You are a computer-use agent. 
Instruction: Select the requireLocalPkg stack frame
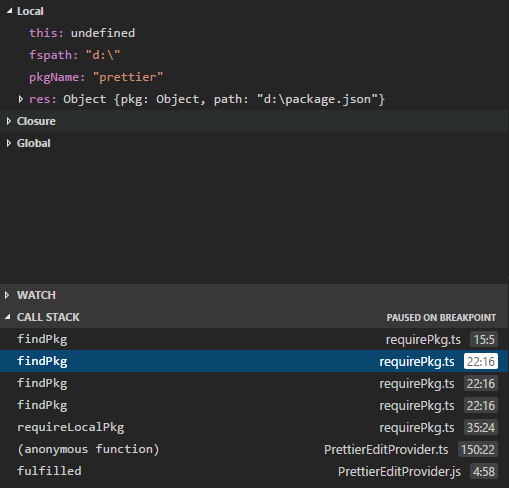pos(254,427)
